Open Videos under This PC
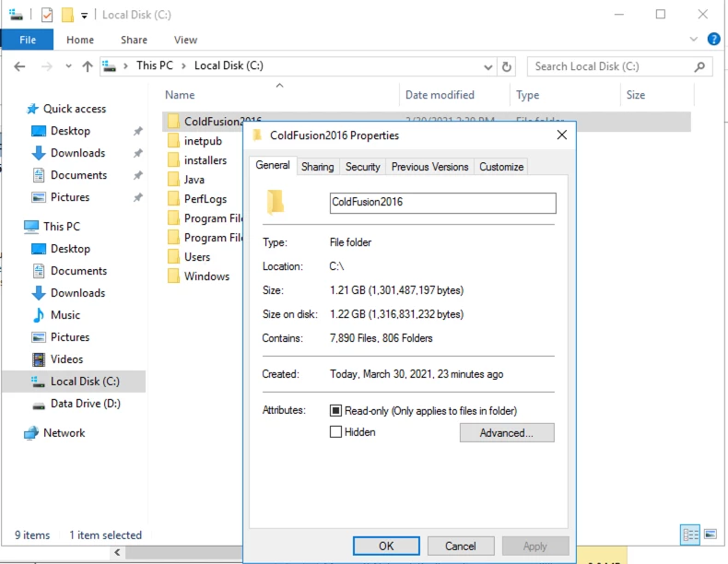Image resolution: width=728 pixels, height=564 pixels. [66, 359]
